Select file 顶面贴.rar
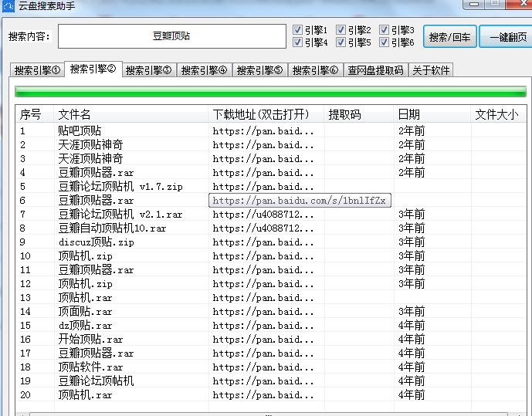This screenshot has height=416, width=532. [x=85, y=312]
